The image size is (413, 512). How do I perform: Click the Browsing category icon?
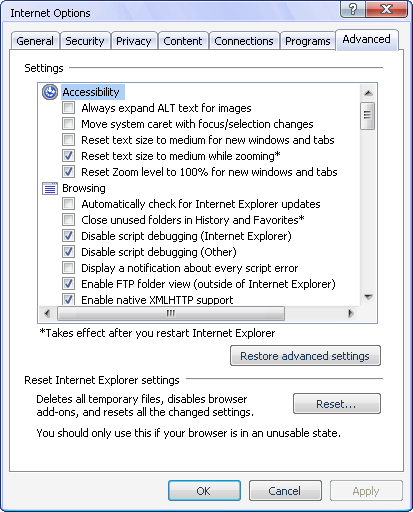50,189
